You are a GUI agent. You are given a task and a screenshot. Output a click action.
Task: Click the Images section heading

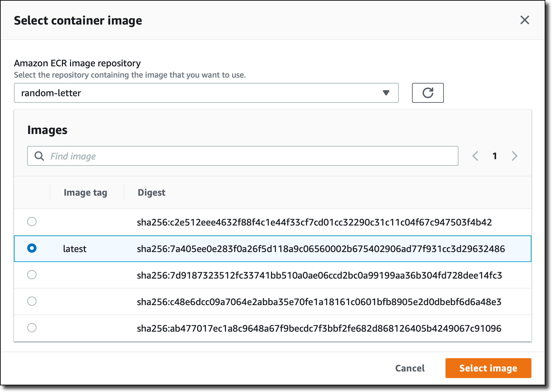pos(48,130)
